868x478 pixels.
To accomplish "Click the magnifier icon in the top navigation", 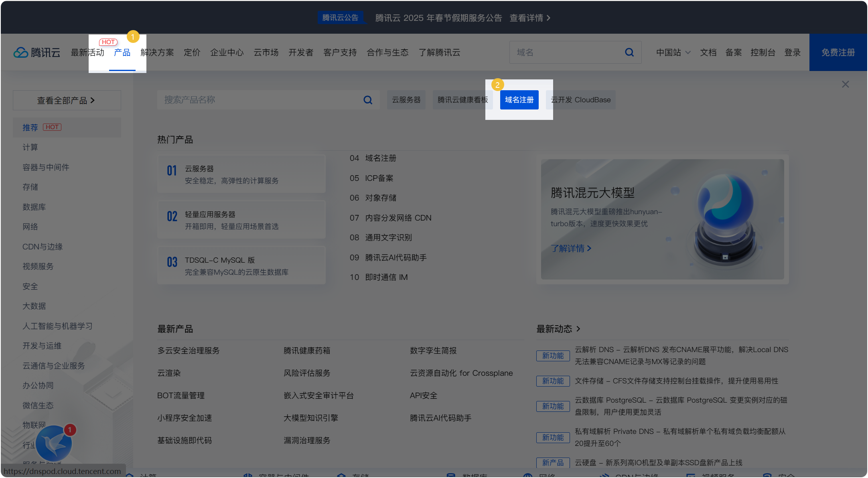I will [629, 52].
